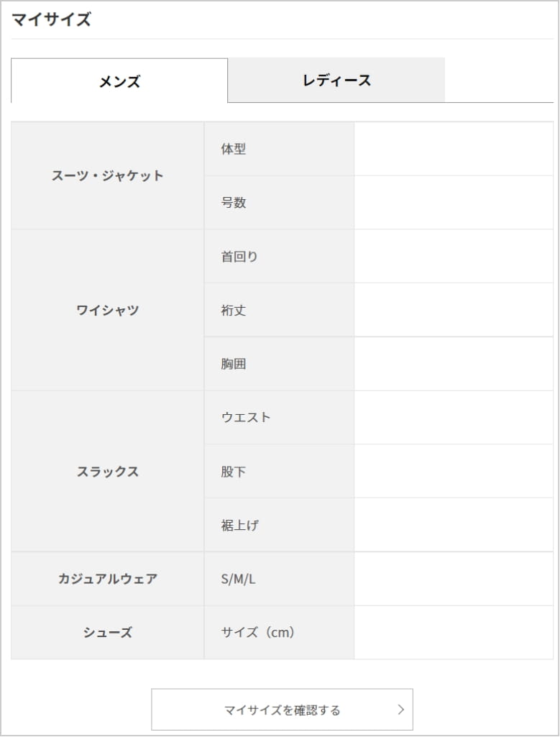Select the blank cell beside 裄丈
This screenshot has height=737, width=560.
[x=453, y=310]
